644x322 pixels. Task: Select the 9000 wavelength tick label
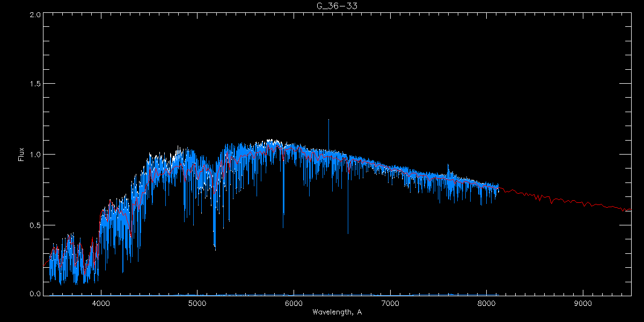tap(583, 303)
